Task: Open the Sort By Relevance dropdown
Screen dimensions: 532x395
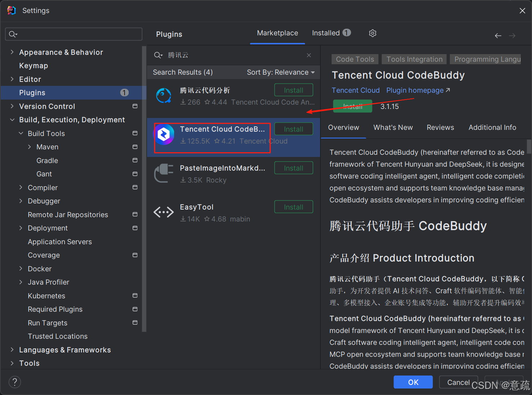Action: (280, 73)
